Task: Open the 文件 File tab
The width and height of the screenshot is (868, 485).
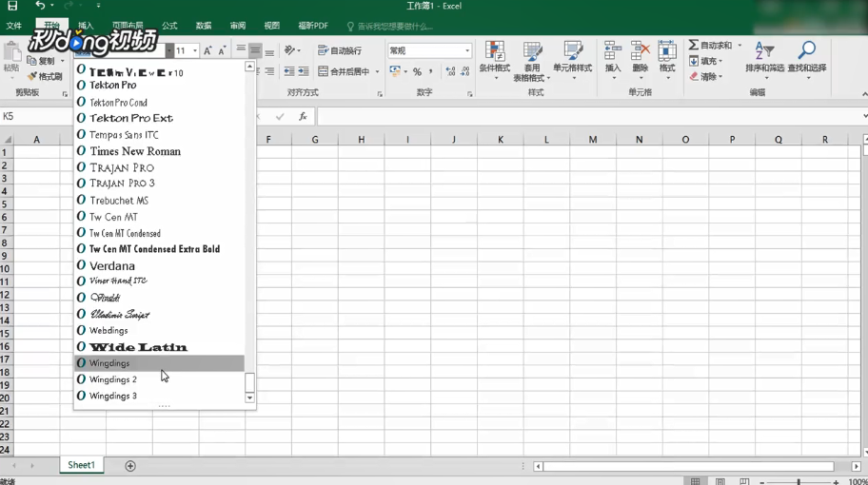Action: [x=14, y=26]
